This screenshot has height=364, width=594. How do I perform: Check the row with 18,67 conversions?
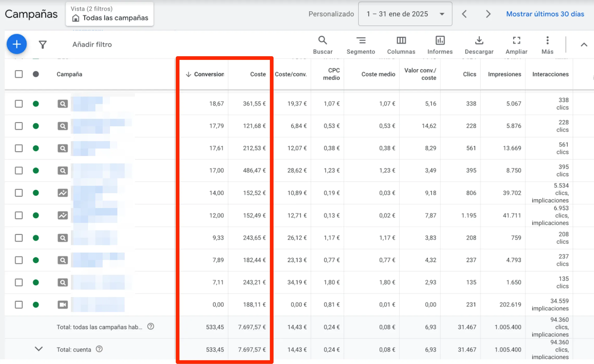[19, 104]
